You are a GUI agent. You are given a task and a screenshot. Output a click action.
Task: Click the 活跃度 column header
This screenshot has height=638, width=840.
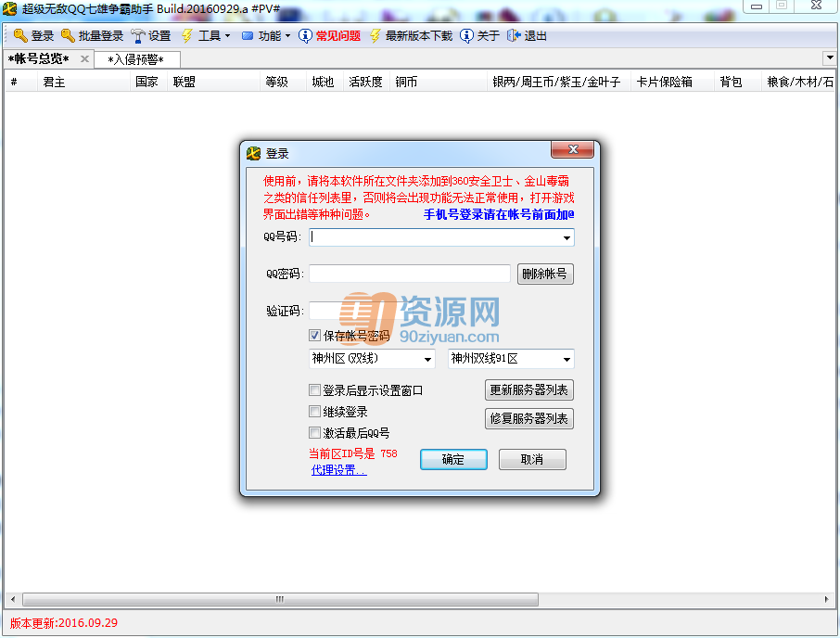click(366, 82)
